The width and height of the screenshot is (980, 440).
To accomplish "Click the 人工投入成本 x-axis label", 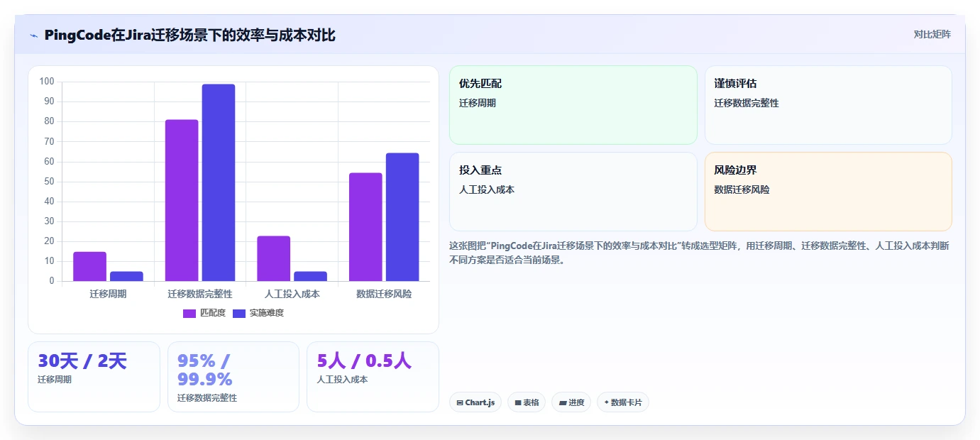I will (x=292, y=294).
